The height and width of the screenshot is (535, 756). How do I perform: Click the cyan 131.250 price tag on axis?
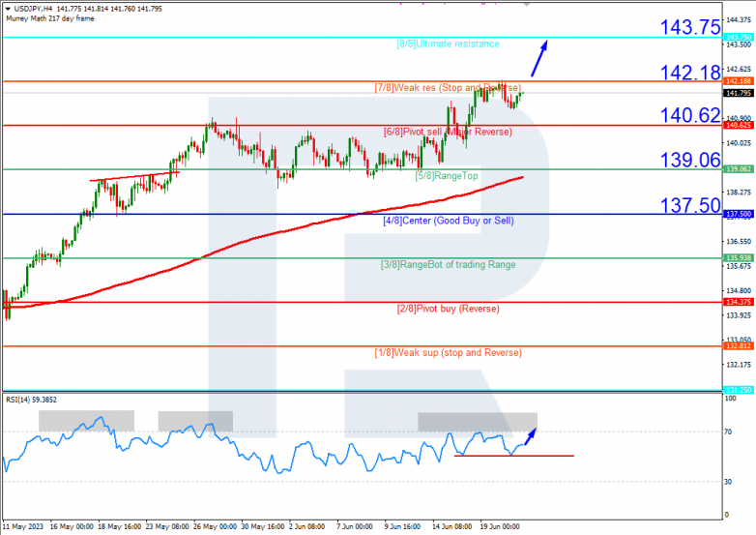click(x=739, y=390)
